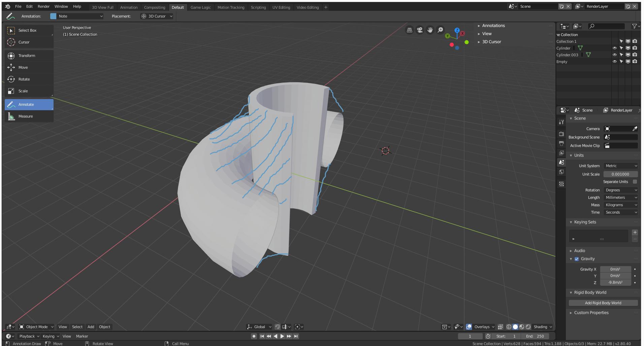Screen dimensions: 644x346
Task: Open the File menu
Action: pyautogui.click(x=18, y=6)
